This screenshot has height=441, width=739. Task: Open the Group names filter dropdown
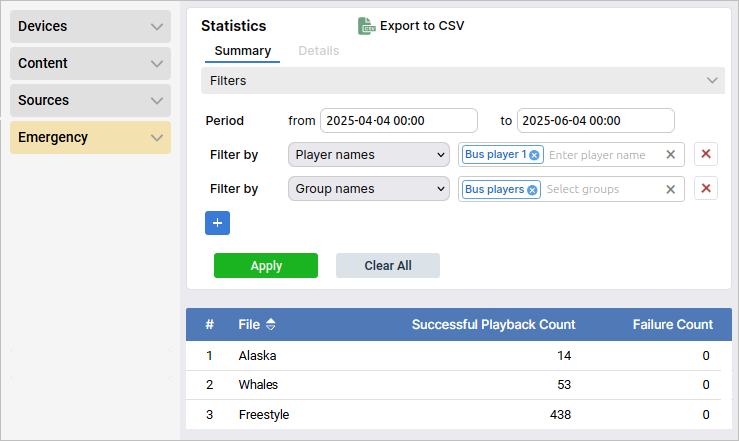369,189
